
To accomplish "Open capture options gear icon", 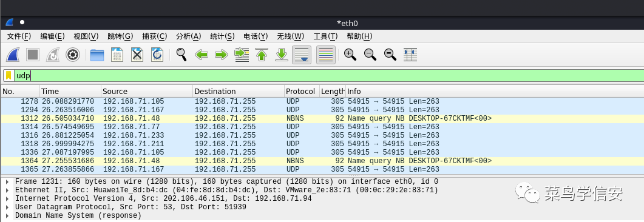I will (x=73, y=55).
